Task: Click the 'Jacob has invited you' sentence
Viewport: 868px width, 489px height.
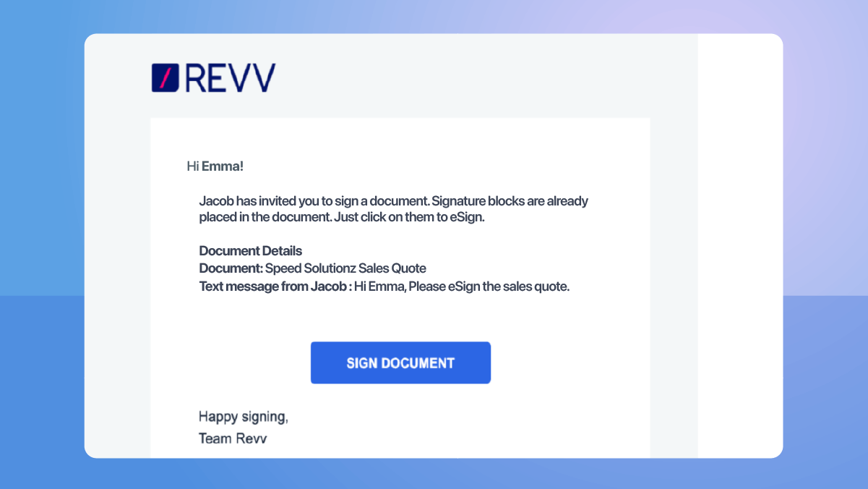Action: (x=394, y=201)
